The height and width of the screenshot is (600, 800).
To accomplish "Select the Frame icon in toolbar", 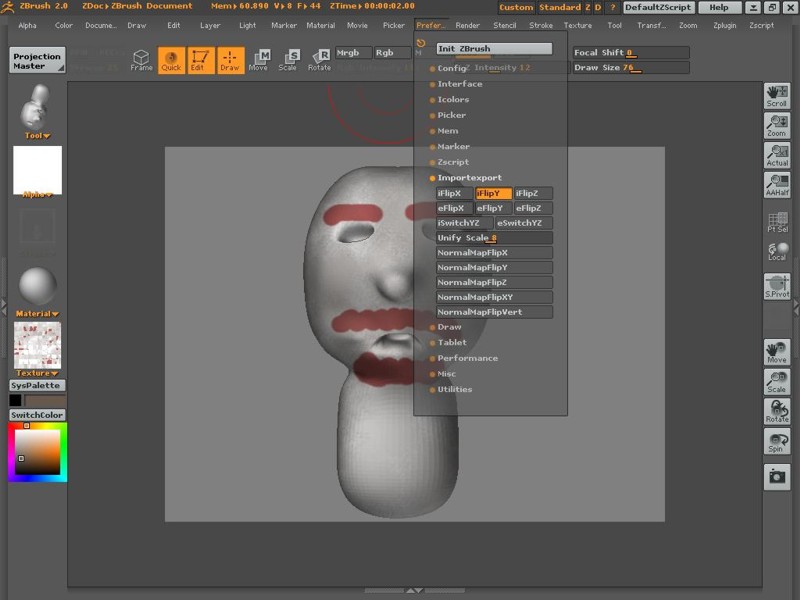I will 141,60.
